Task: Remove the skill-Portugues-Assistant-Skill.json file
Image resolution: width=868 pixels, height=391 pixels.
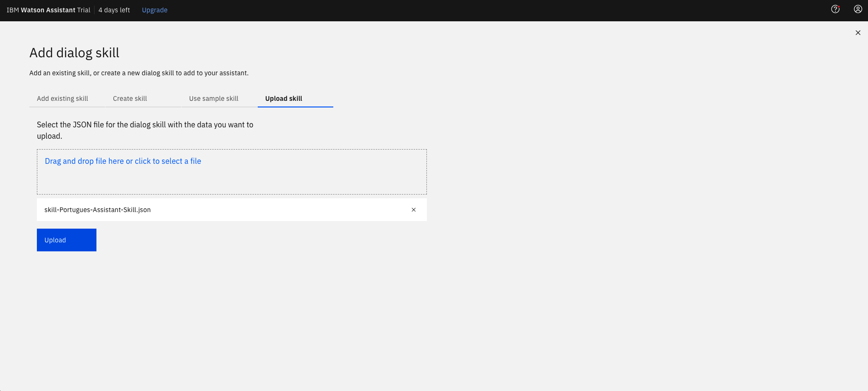Action: pos(414,210)
